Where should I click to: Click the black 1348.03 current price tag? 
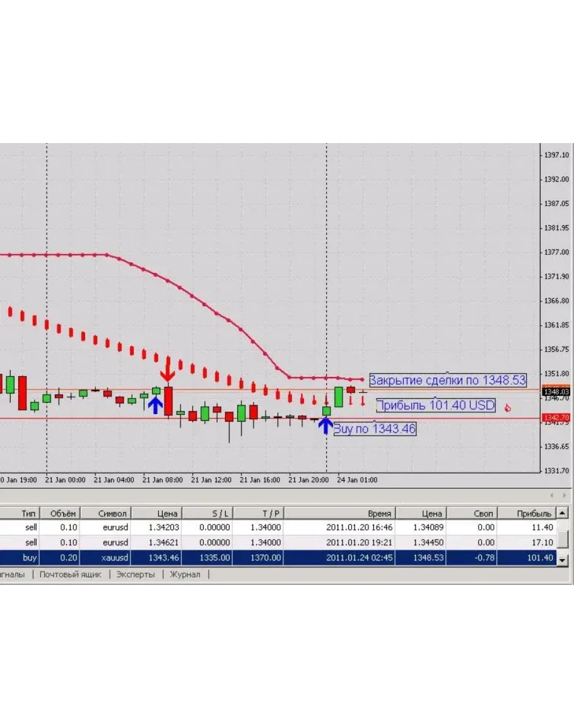556,391
